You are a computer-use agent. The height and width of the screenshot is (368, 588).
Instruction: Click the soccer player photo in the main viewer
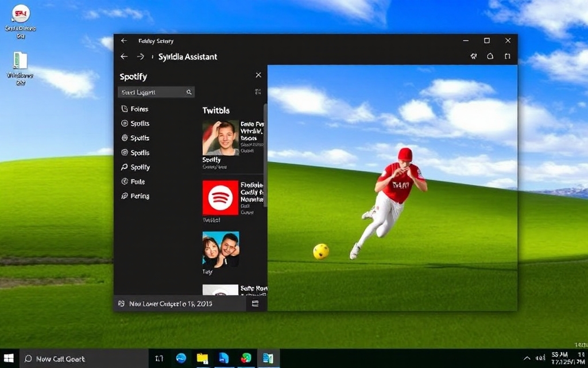pyautogui.click(x=392, y=188)
